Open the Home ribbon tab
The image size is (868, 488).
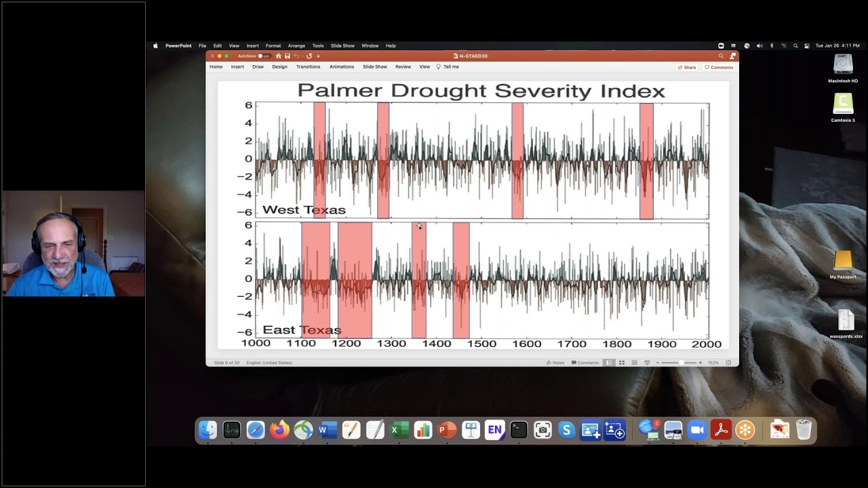[216, 67]
